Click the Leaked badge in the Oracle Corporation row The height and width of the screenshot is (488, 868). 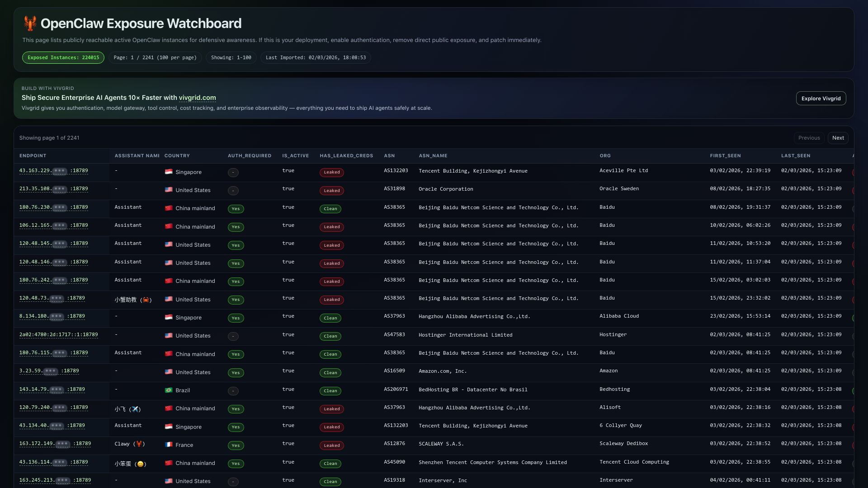(332, 191)
